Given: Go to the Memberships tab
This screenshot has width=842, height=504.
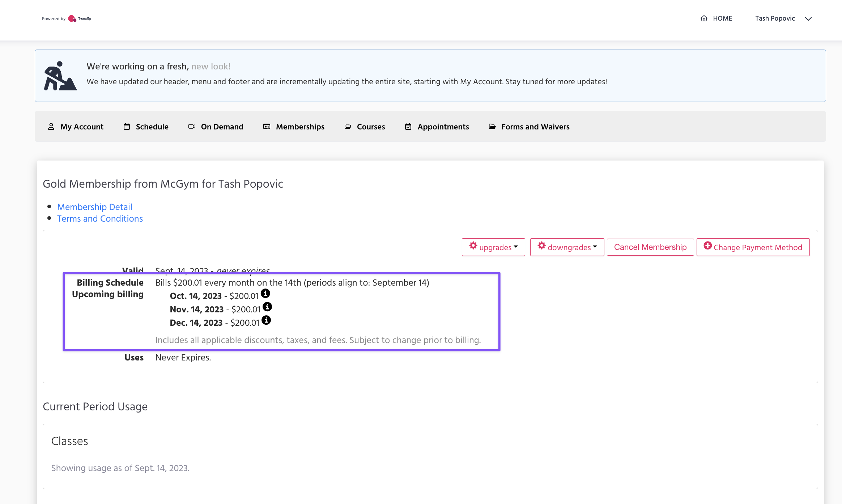Looking at the screenshot, I should (x=300, y=127).
